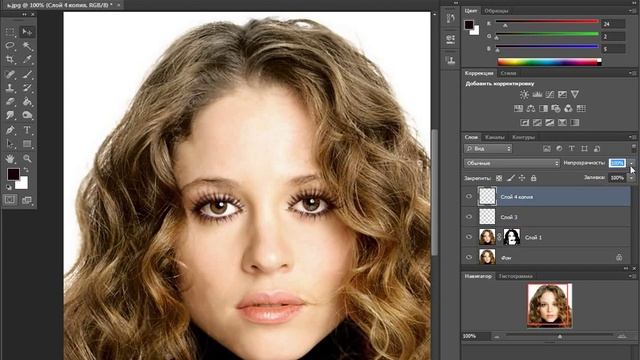Click the color spectrum ramp
The height and width of the screenshot is (360, 640).
coord(549,62)
